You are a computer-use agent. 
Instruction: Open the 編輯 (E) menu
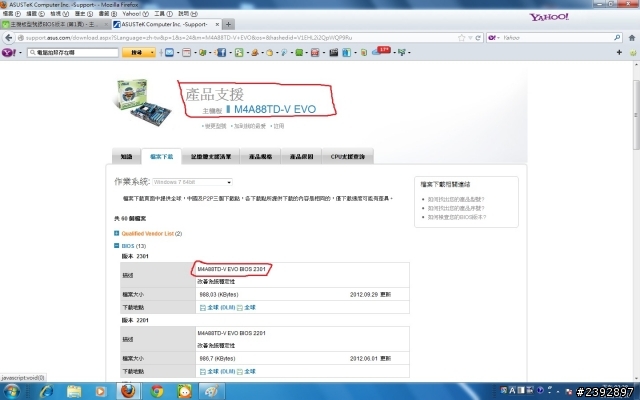pos(35,14)
